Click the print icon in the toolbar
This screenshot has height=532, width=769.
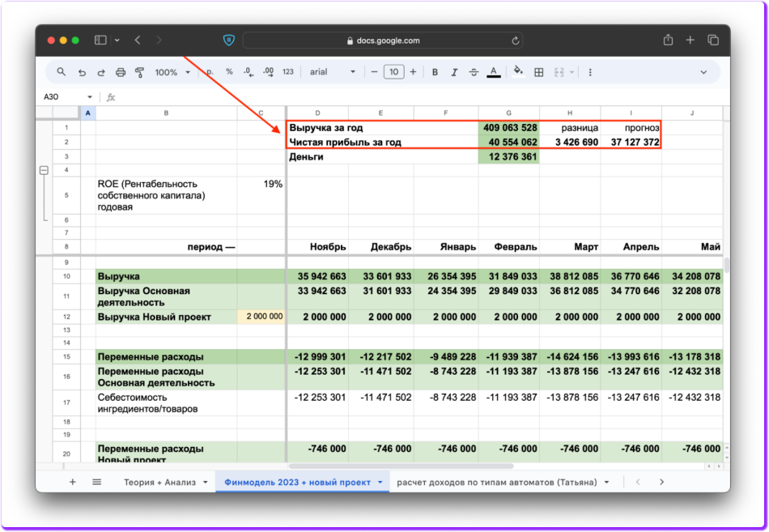coord(121,72)
